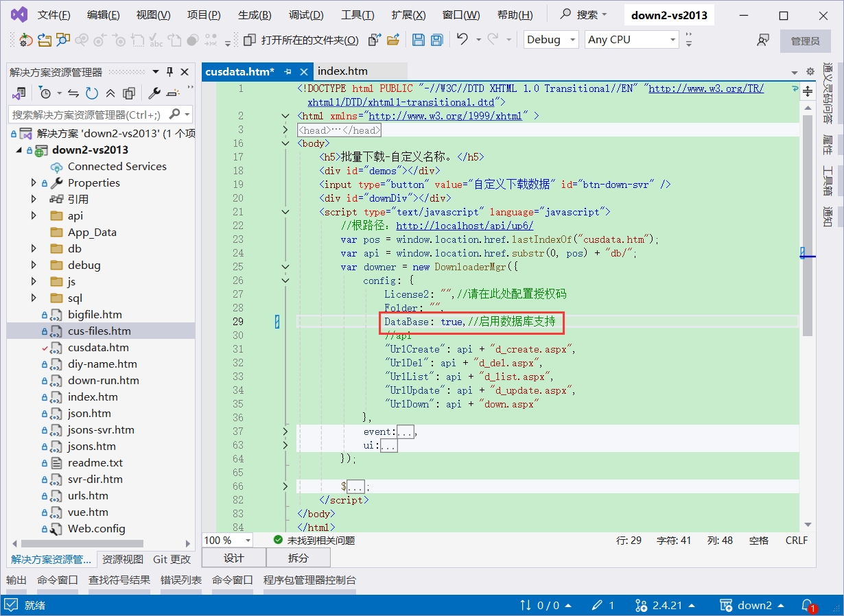Click the Show All Files icon
844x616 pixels.
point(129,93)
